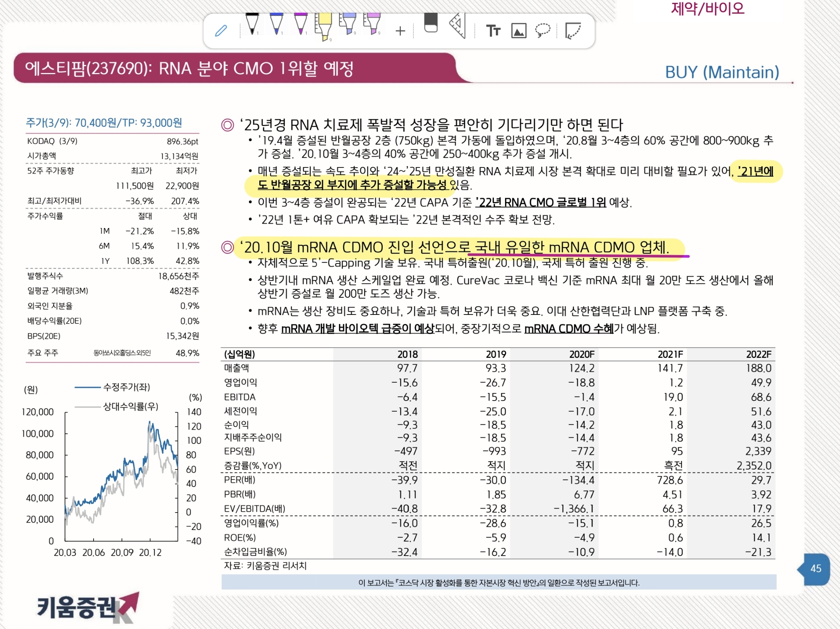Viewport: 840px width, 629px height.
Task: Open the triangle ruler tool
Action: (x=458, y=26)
